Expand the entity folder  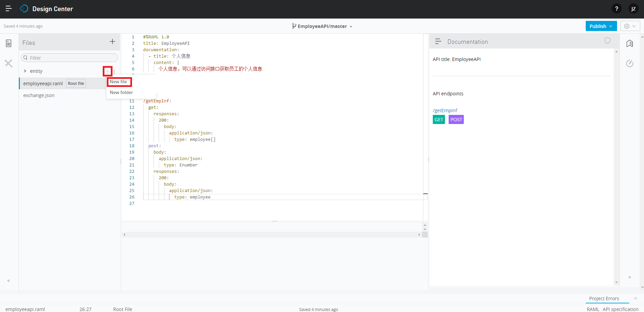pos(25,71)
